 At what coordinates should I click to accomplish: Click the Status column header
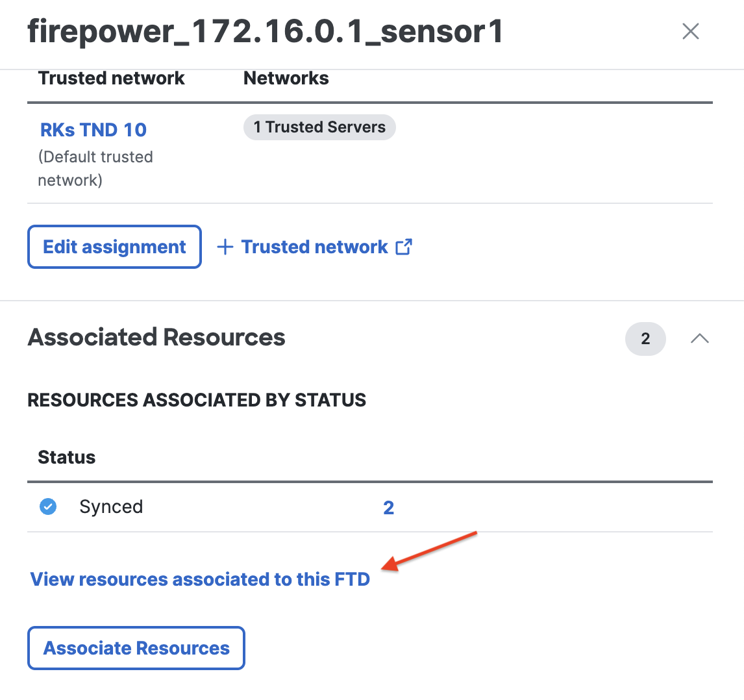pos(67,458)
